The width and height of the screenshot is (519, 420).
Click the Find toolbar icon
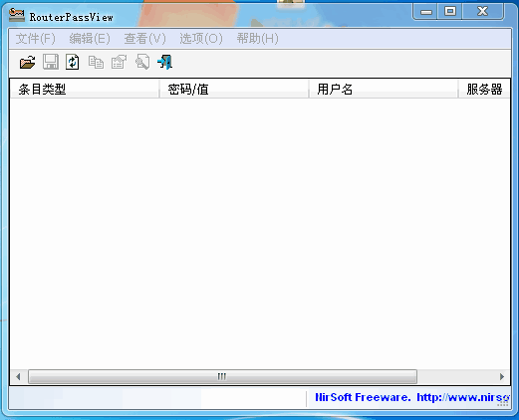[x=142, y=62]
